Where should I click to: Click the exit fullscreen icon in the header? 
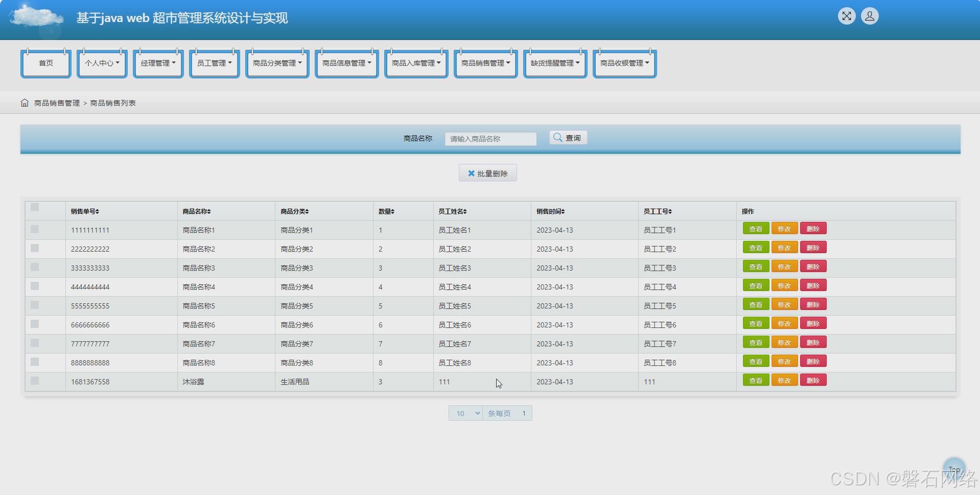pos(846,16)
